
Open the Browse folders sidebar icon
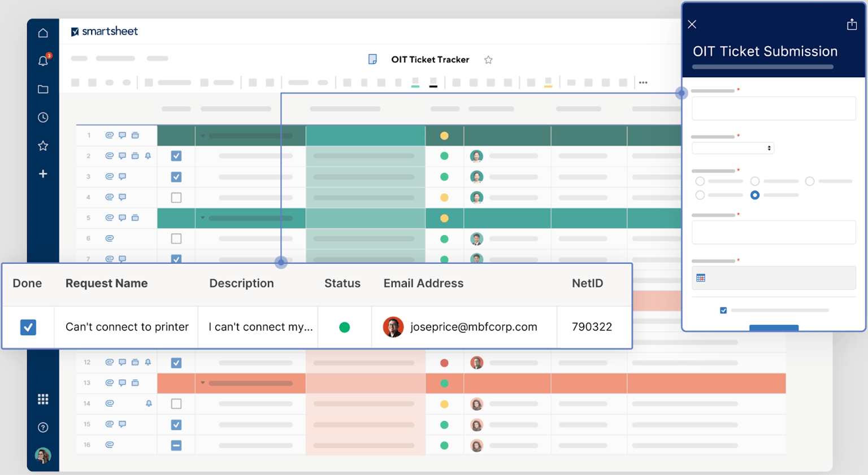43,89
